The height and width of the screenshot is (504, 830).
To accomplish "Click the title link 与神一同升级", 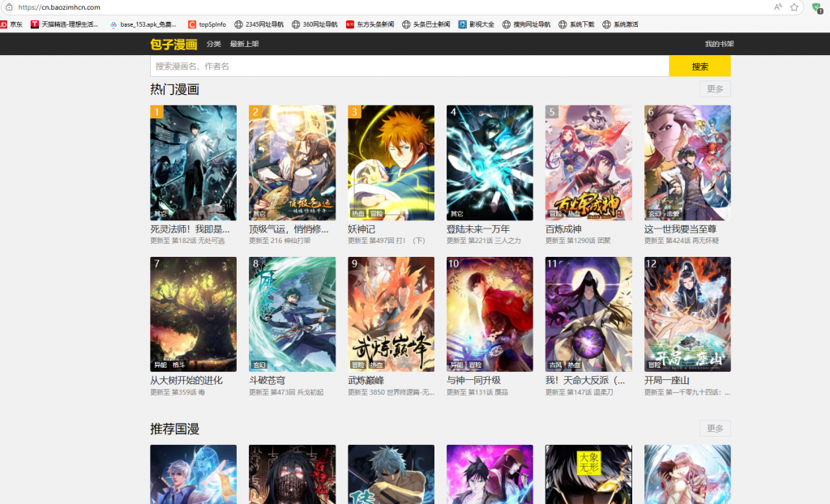I will click(x=473, y=381).
